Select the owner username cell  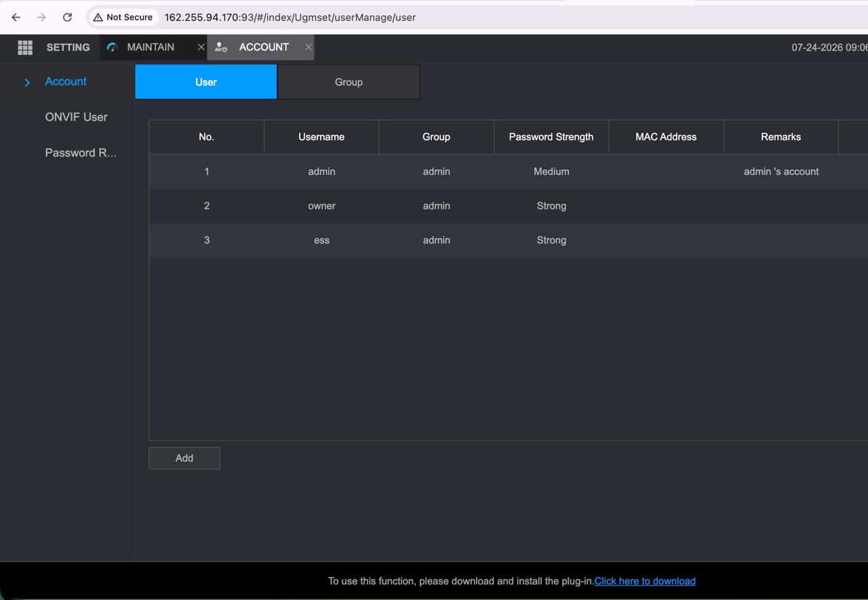(321, 206)
